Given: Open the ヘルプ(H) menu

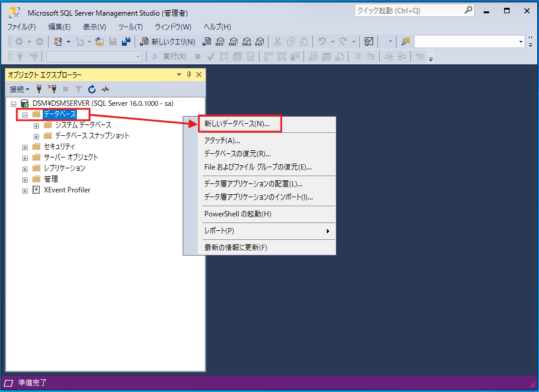Looking at the screenshot, I should pyautogui.click(x=218, y=27).
